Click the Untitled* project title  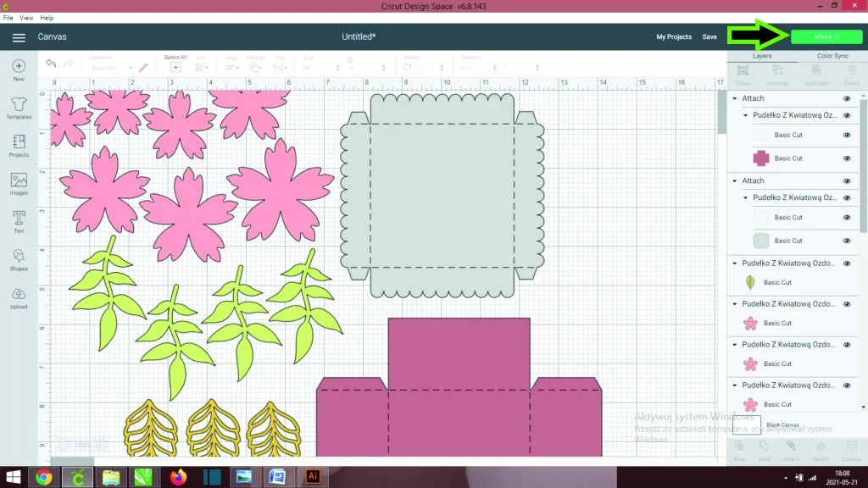[359, 36]
